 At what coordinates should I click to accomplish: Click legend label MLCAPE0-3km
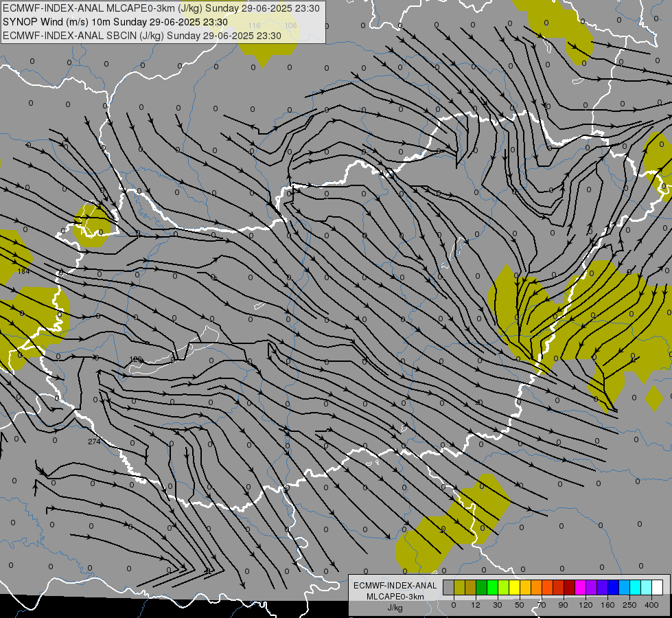395,597
